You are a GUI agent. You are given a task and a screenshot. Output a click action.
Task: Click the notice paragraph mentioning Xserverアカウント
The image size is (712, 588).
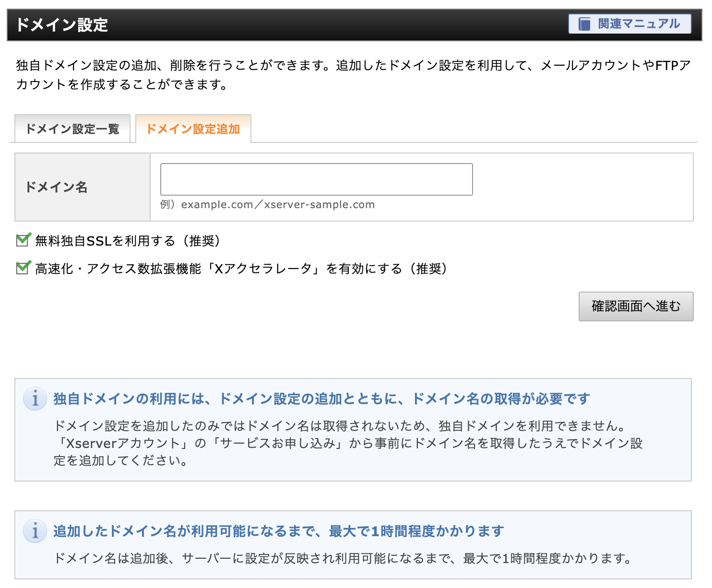(348, 443)
